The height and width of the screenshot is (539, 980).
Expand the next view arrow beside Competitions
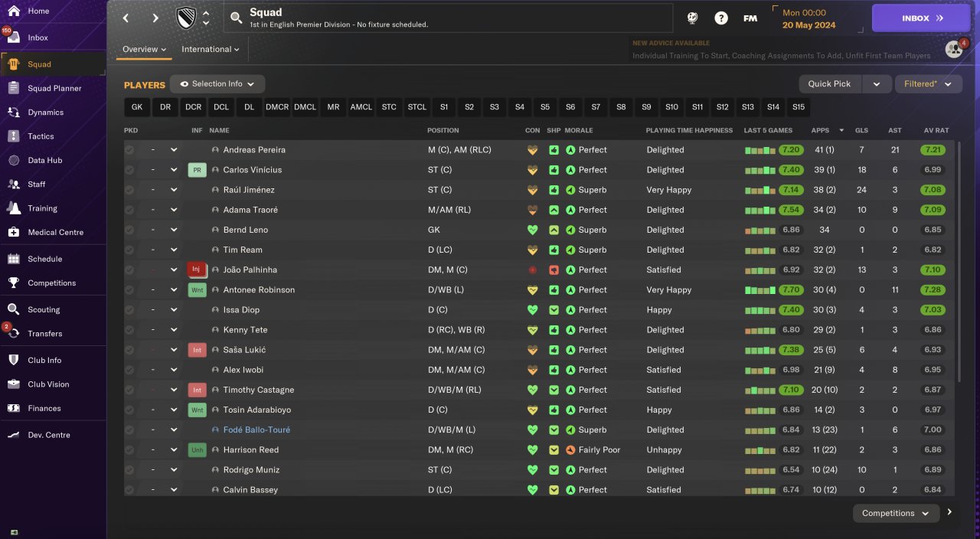949,512
